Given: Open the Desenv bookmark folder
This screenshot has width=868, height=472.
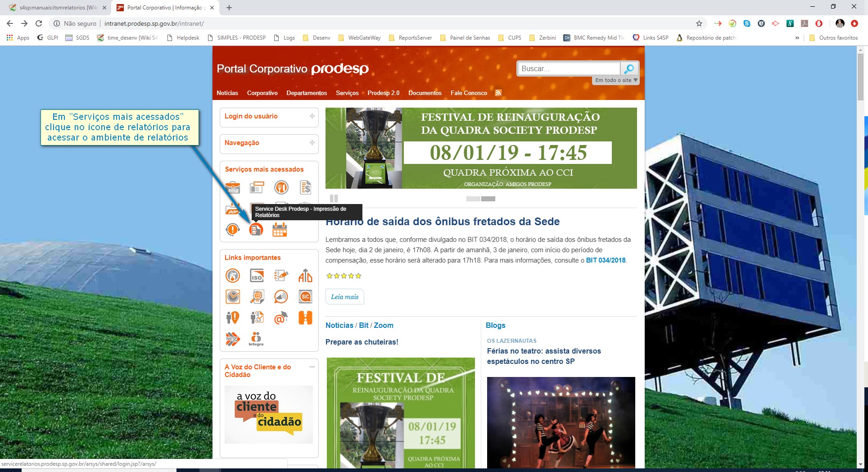Looking at the screenshot, I should click(x=316, y=38).
